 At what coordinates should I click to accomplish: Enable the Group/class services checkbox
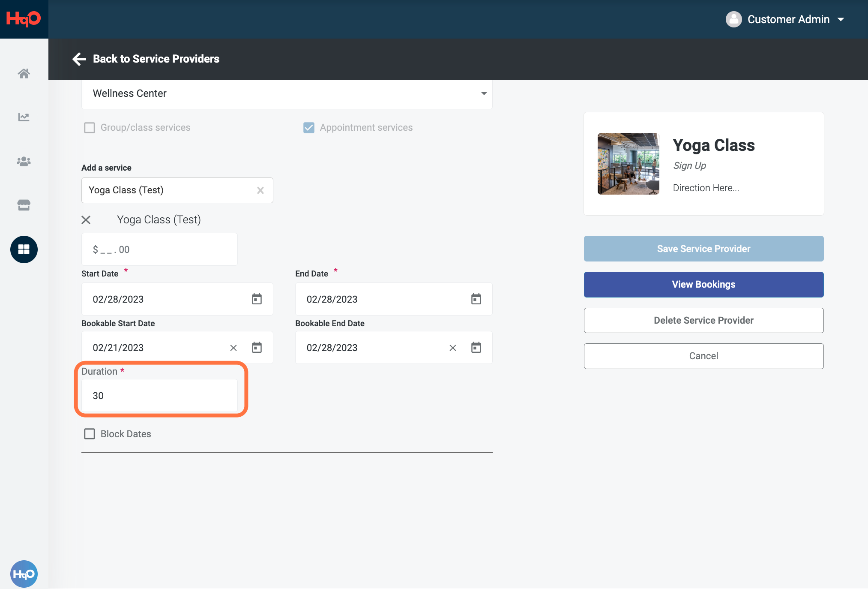[90, 128]
